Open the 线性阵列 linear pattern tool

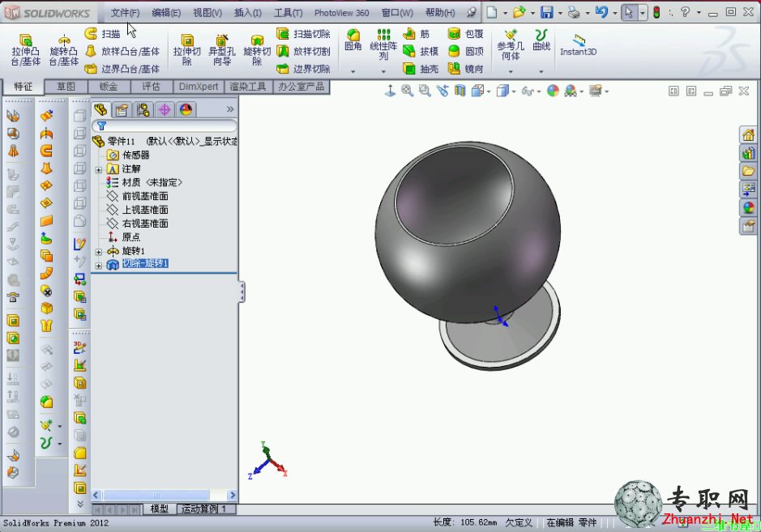point(383,45)
